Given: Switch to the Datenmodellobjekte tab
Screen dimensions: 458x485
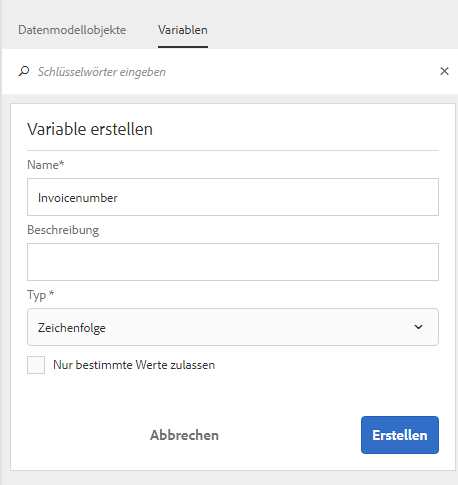Looking at the screenshot, I should [72, 30].
